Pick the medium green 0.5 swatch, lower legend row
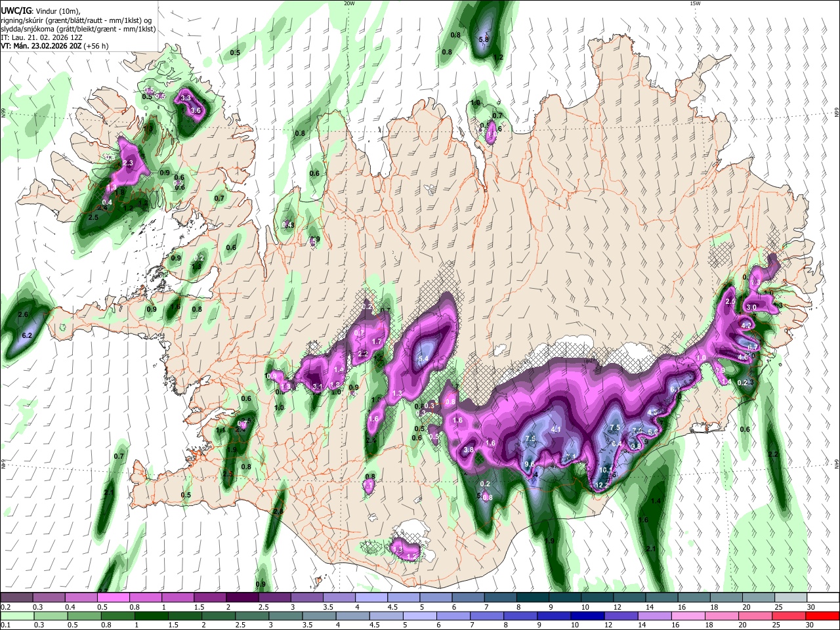The image size is (840, 630). tap(84, 616)
